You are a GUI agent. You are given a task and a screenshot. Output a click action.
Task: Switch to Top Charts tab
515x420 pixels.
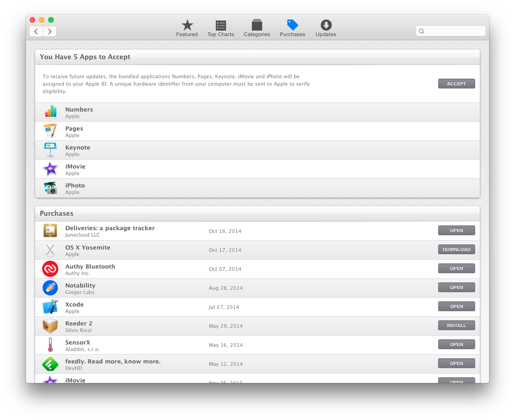click(x=221, y=28)
